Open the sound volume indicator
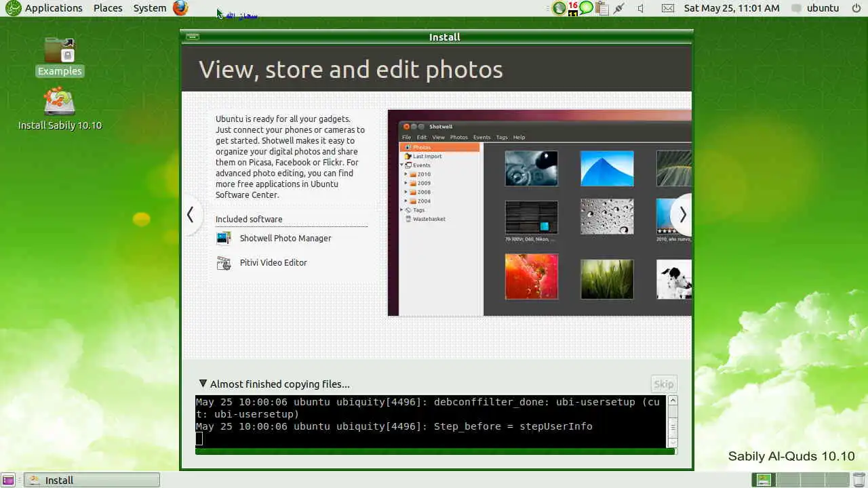The image size is (868, 488). [641, 8]
